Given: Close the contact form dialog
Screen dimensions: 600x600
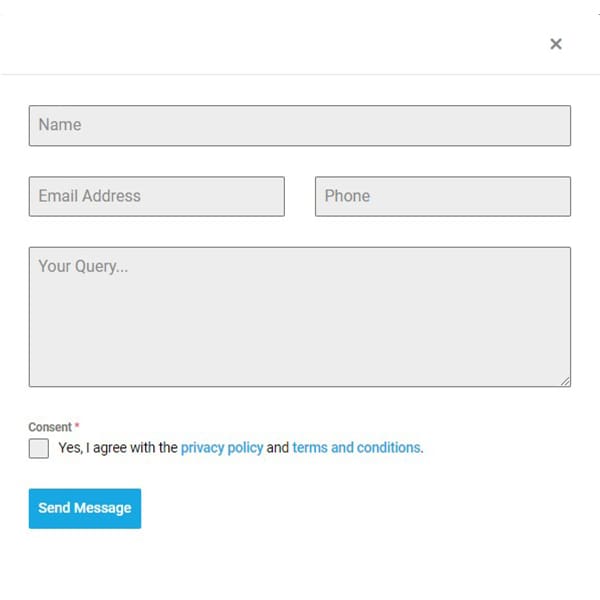Looking at the screenshot, I should [556, 44].
